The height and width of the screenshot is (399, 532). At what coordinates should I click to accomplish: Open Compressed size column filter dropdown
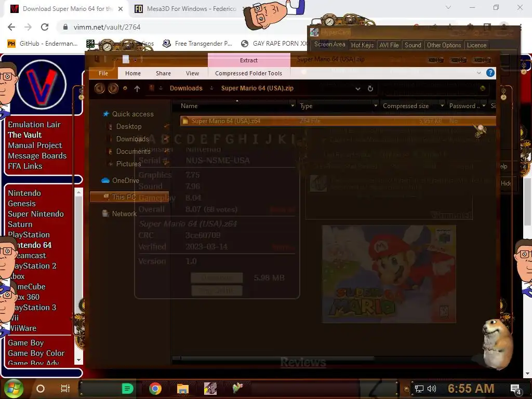[x=442, y=106]
